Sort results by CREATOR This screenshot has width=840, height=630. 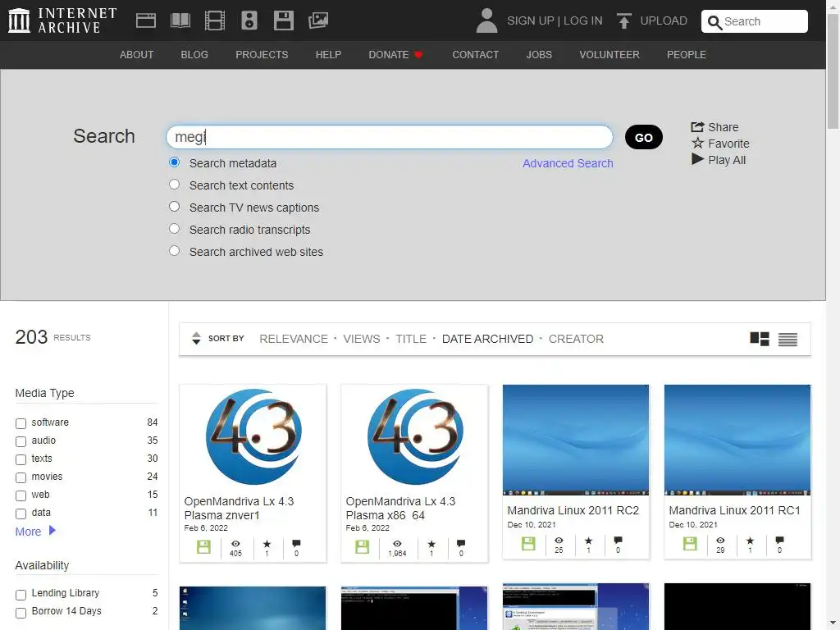576,339
